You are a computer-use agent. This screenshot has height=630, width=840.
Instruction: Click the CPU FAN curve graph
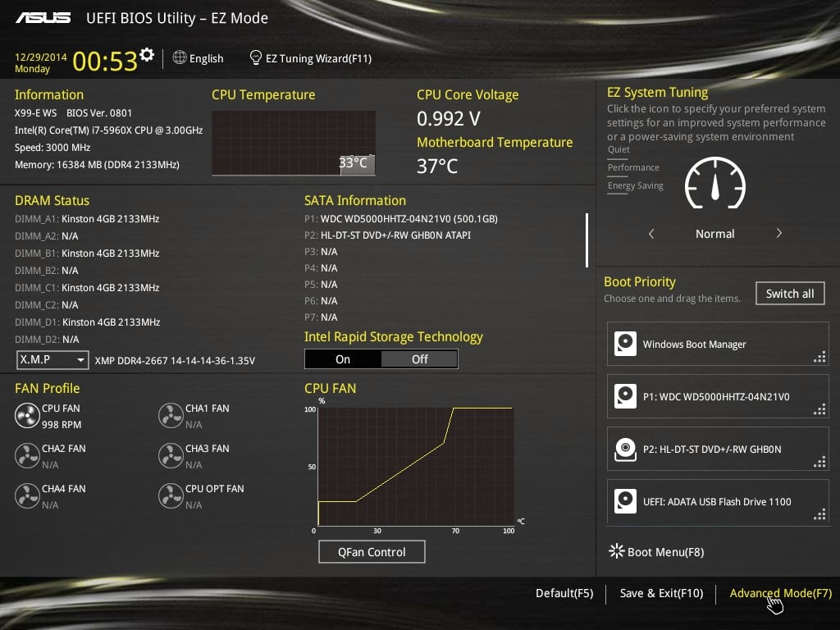pyautogui.click(x=416, y=466)
